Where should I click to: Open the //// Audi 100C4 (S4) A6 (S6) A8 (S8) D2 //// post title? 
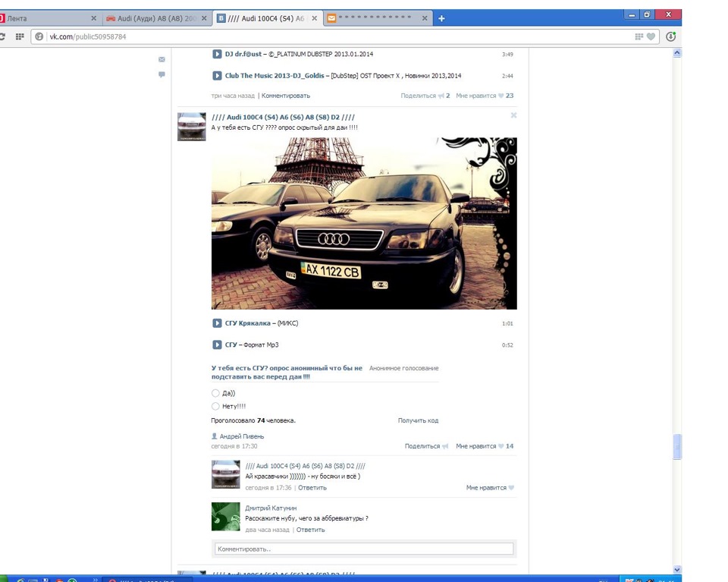(x=283, y=117)
